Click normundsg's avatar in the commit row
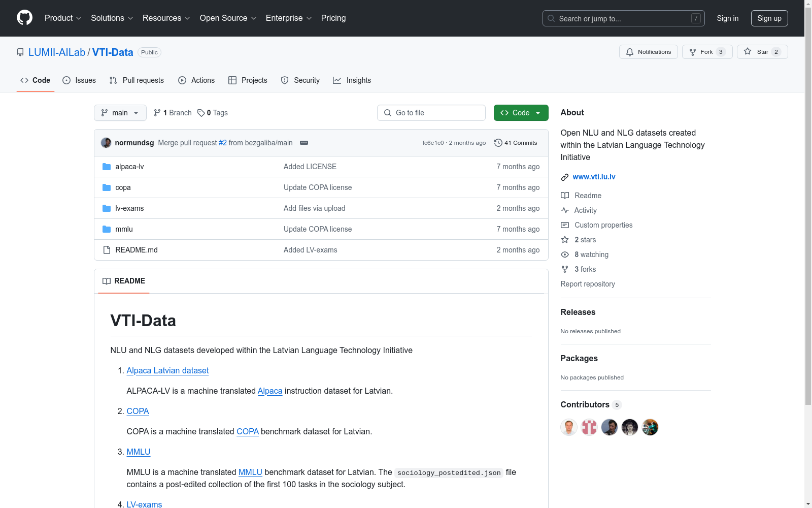 [106, 143]
